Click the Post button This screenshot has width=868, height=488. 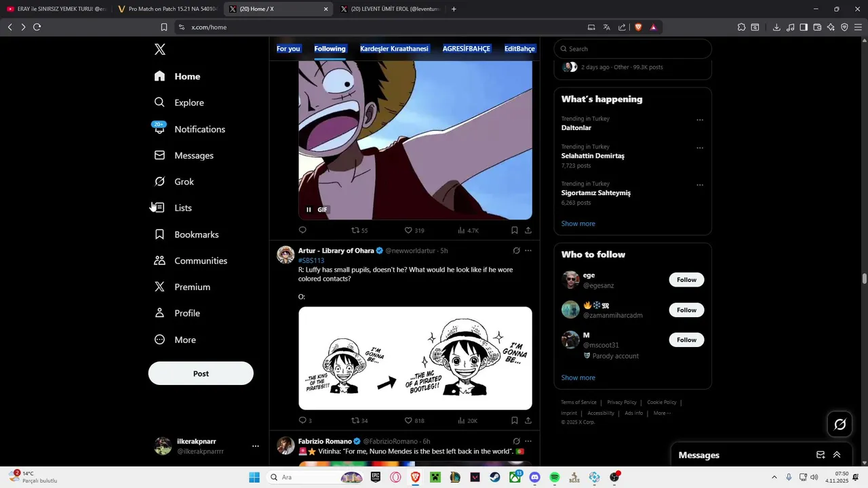[201, 373]
